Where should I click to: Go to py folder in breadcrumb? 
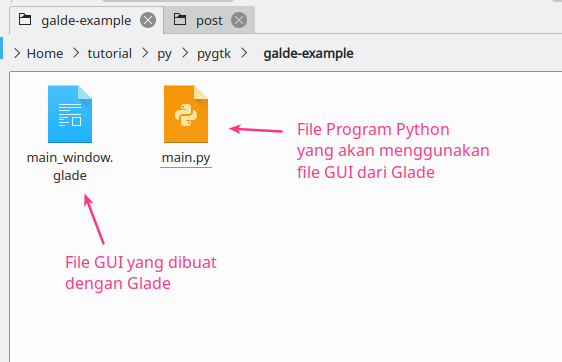pyautogui.click(x=165, y=54)
